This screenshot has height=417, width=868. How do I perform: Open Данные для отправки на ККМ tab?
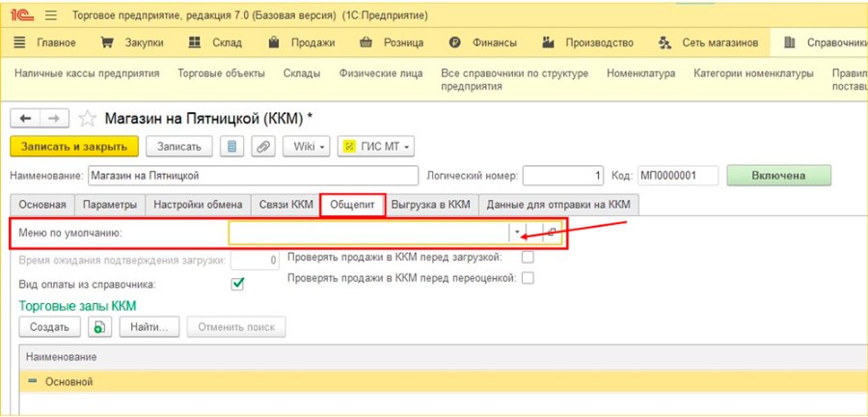click(x=558, y=205)
